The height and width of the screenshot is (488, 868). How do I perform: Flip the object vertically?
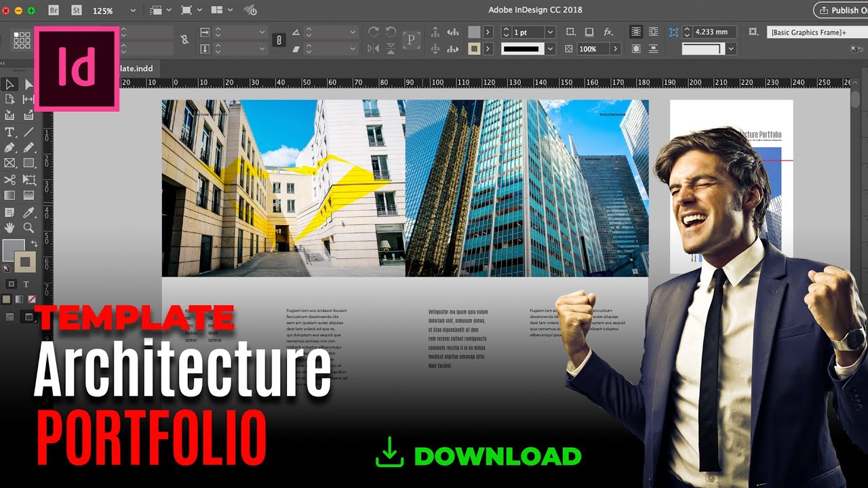tap(391, 49)
